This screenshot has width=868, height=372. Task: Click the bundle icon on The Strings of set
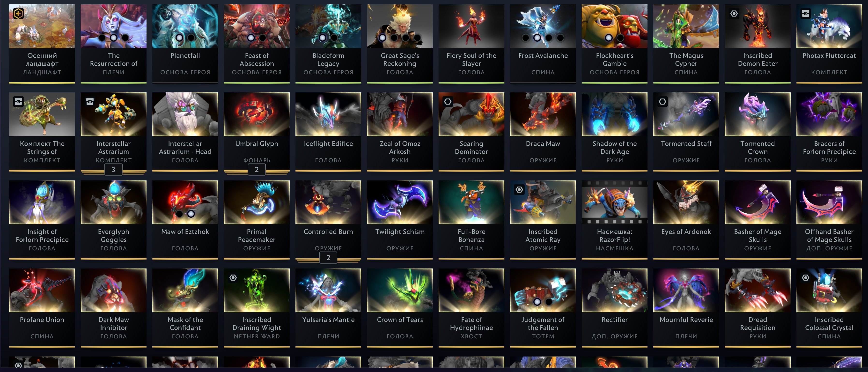point(18,102)
